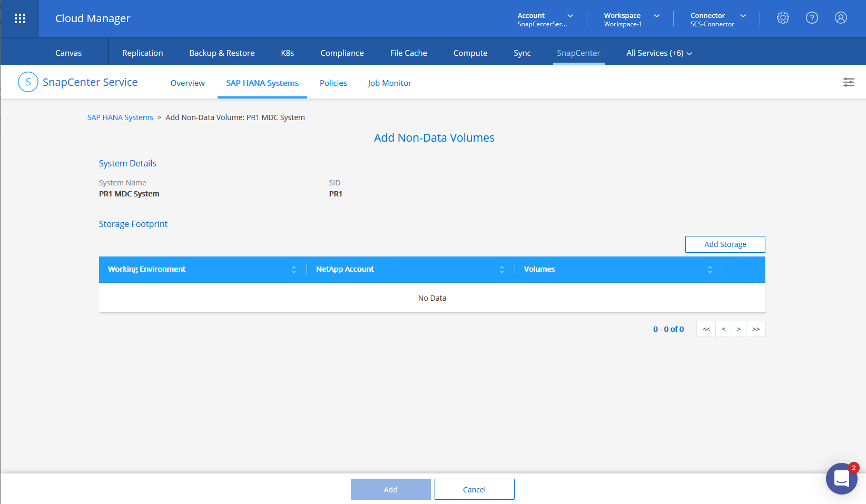
Task: Click the 'PR1 MDC System' system name
Action: [129, 194]
